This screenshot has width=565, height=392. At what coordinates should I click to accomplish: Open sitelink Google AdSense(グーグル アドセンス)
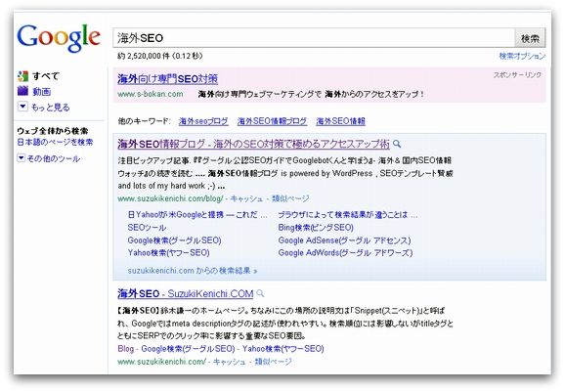(x=344, y=240)
